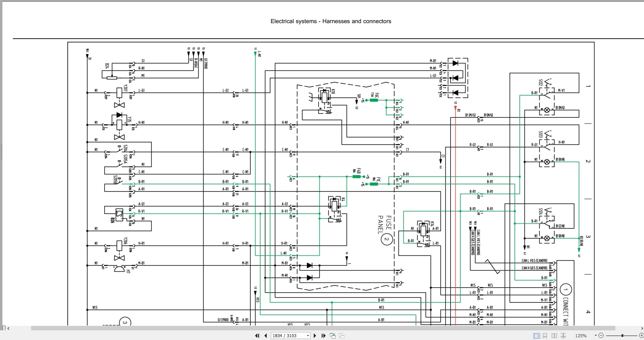Click the scroll right arrow
This screenshot has height=340, width=644.
[642, 328]
